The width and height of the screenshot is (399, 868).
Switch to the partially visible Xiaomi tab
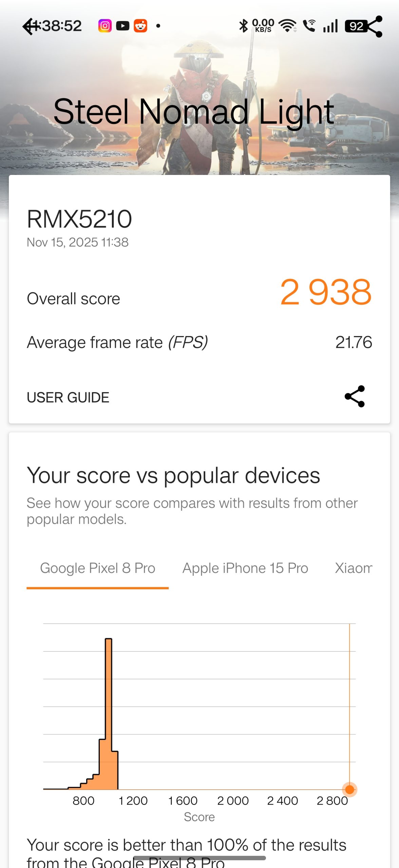tap(353, 568)
